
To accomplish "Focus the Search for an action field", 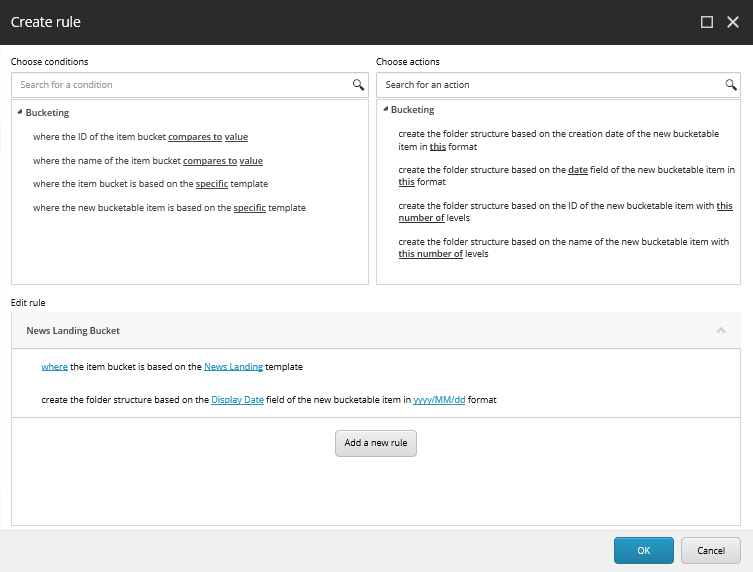I will 552,85.
